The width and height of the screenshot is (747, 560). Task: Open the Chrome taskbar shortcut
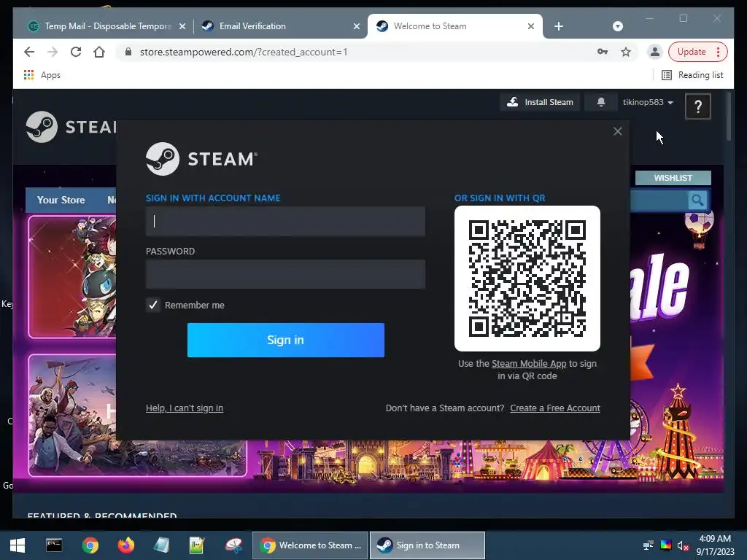pos(90,545)
